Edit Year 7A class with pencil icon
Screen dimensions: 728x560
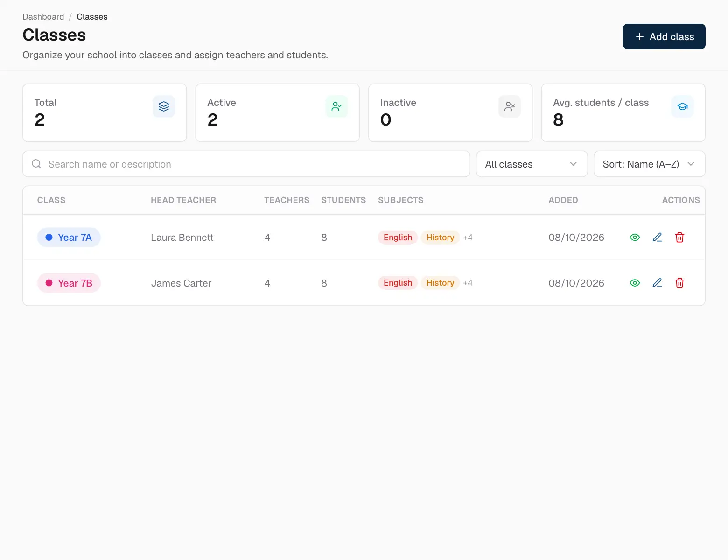pos(657,238)
